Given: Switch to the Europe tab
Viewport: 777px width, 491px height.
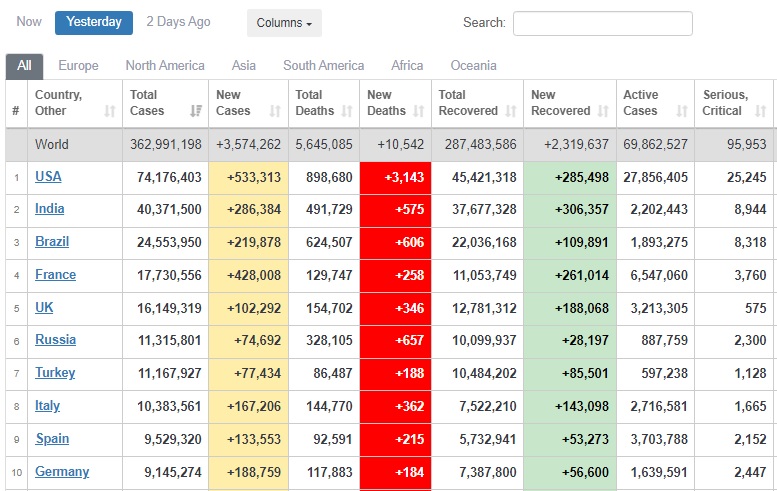Looking at the screenshot, I should coord(78,65).
